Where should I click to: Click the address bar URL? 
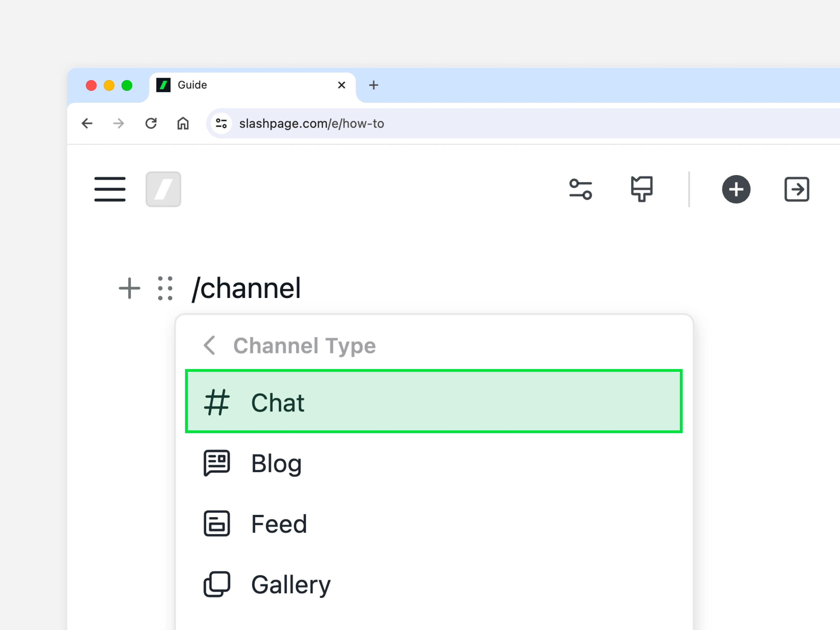pos(311,123)
